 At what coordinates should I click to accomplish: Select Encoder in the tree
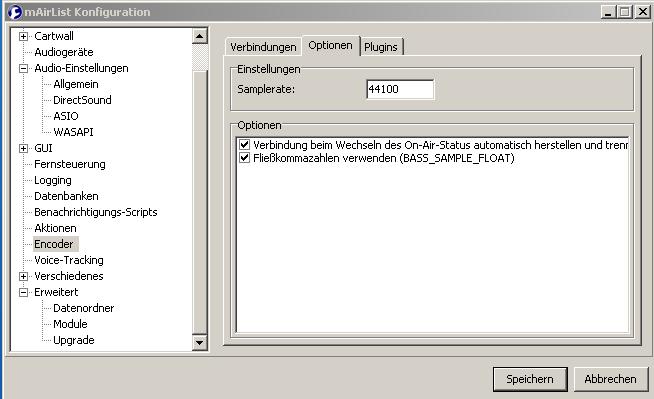click(x=54, y=244)
